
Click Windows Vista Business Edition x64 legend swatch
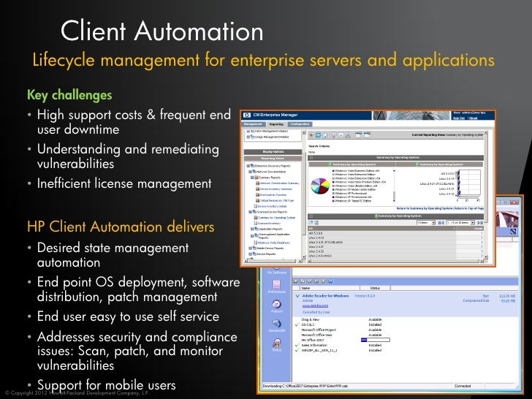point(334,171)
